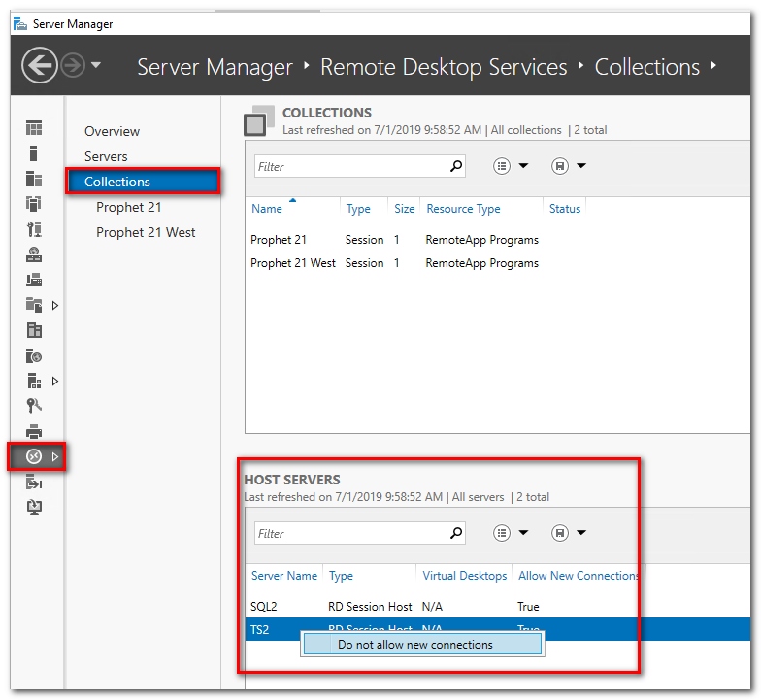Open save query icon in Collections toolbar
This screenshot has width=761, height=700.
[x=559, y=166]
